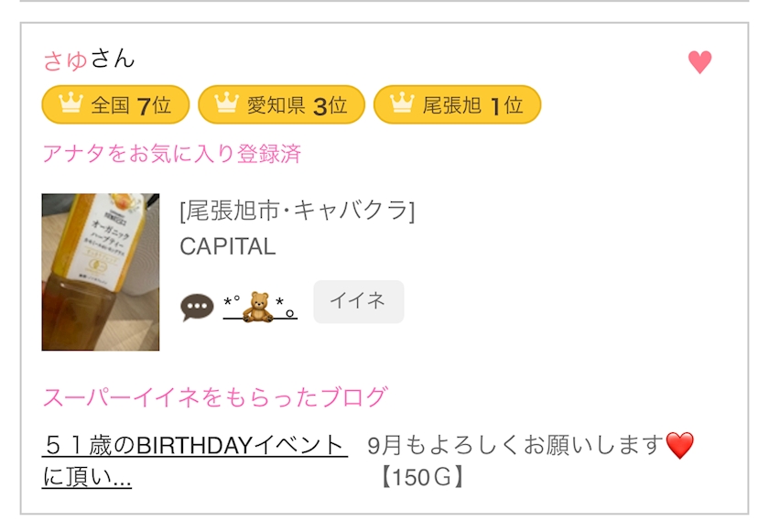The image size is (769, 532).
Task: Click the アナタをお気に入り登録済 status text
Action: click(x=171, y=154)
